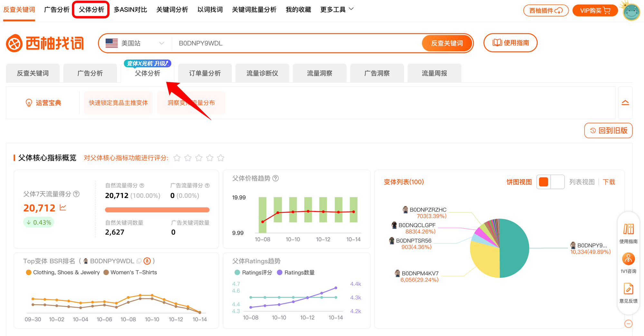Image resolution: width=644 pixels, height=336 pixels.
Task: Open the Amazon link icon beside Top变体 ASIN
Action: (x=147, y=261)
